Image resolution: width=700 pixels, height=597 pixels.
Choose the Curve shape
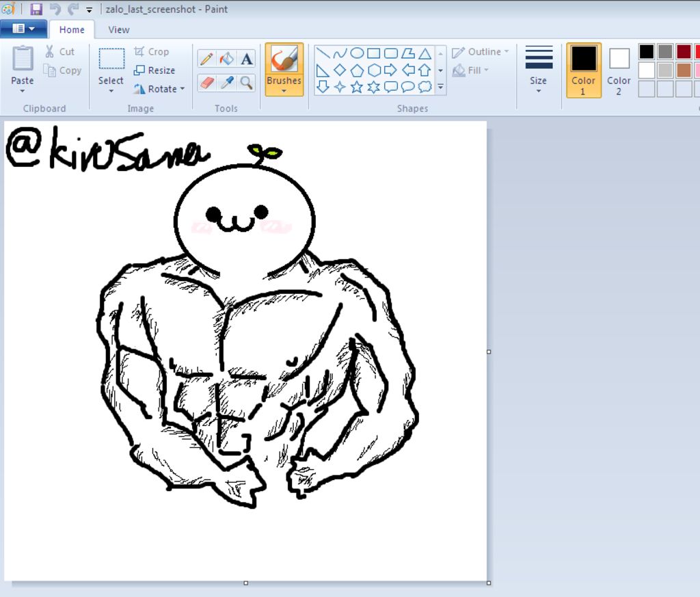pos(340,53)
